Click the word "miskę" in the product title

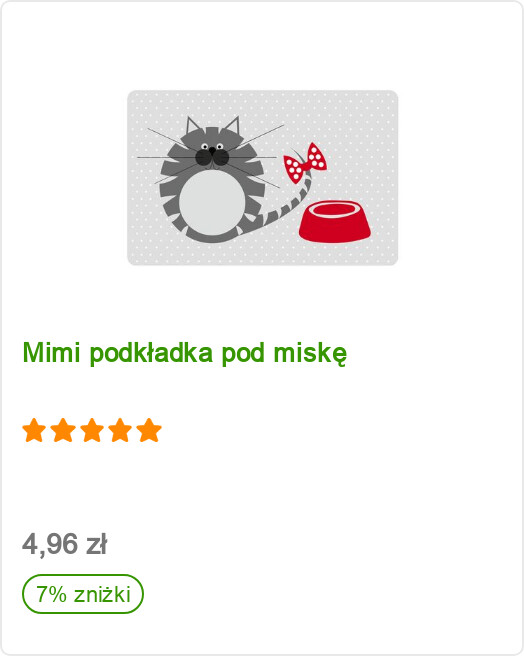(310, 354)
